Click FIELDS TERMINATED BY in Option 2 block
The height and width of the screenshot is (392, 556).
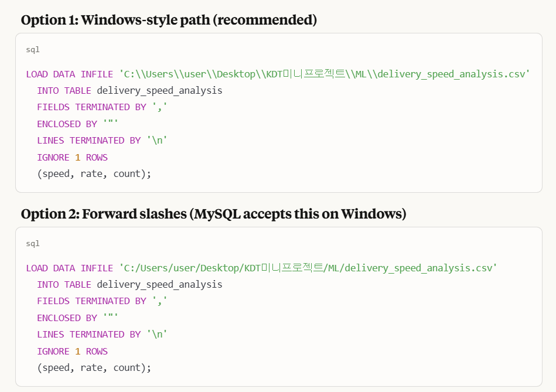click(x=91, y=301)
